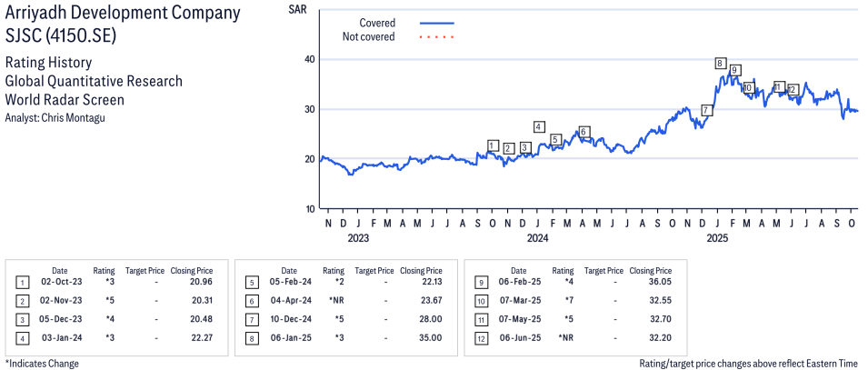Click the numbered box 10 in the table
The height and width of the screenshot is (370, 868).
[x=481, y=301]
